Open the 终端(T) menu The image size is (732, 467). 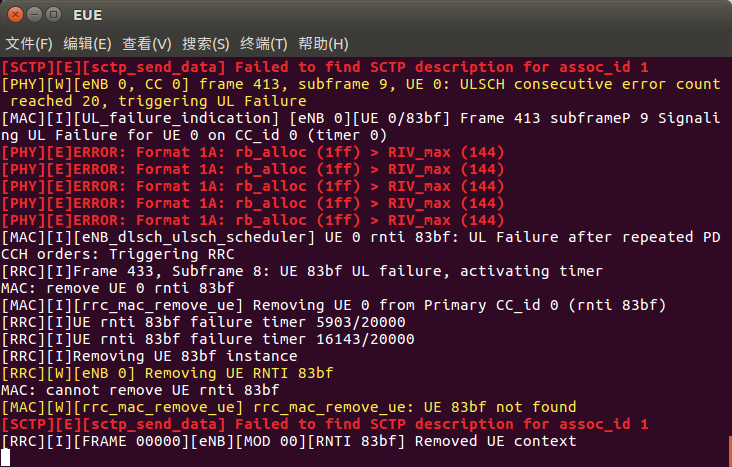264,44
